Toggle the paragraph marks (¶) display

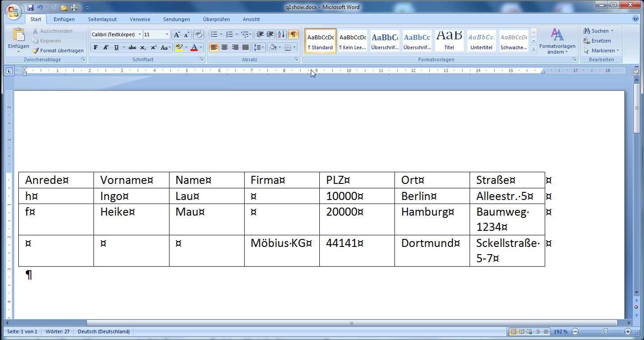(293, 34)
